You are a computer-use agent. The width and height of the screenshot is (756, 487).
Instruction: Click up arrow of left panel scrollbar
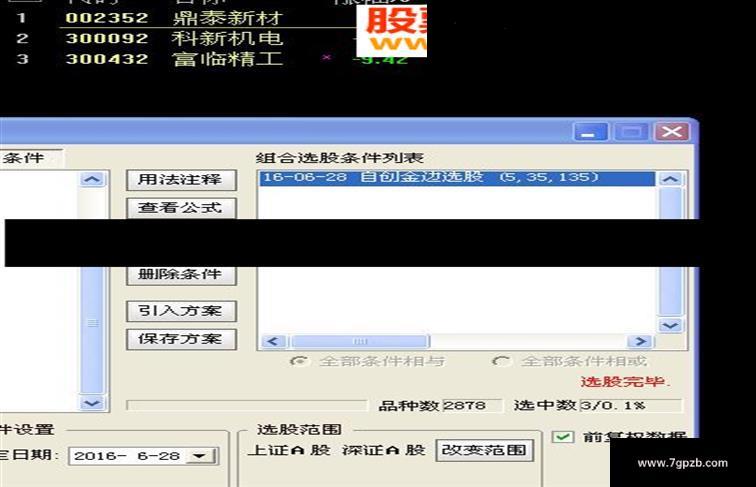[93, 180]
